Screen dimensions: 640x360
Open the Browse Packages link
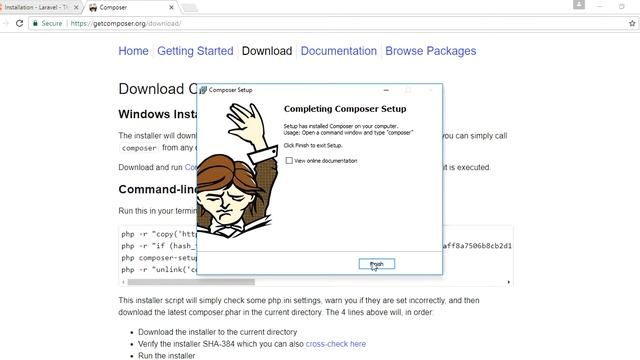pyautogui.click(x=431, y=51)
